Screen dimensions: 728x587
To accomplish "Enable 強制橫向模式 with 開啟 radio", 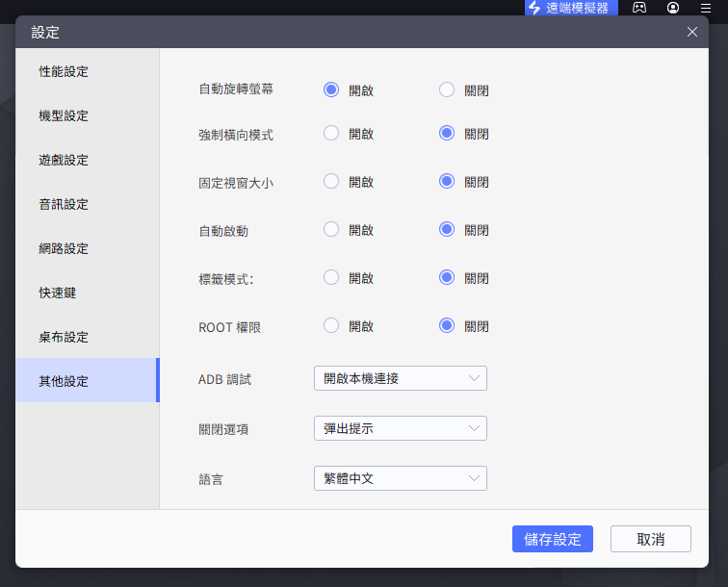I will pyautogui.click(x=331, y=133).
